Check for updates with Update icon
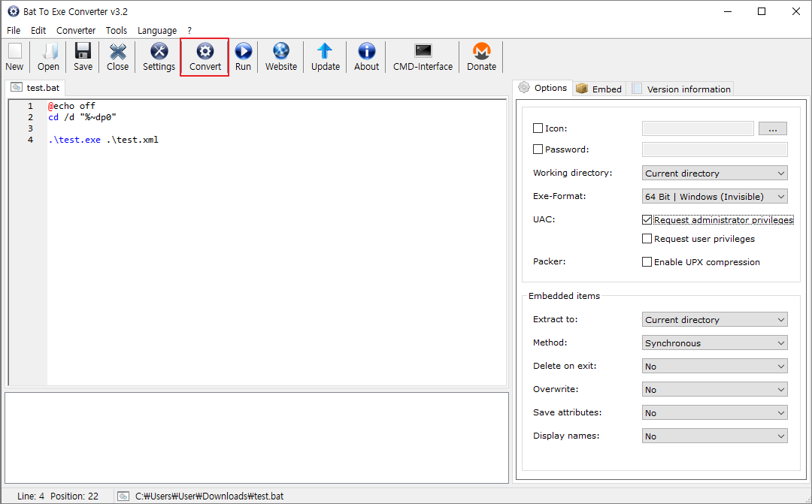Image resolution: width=812 pixels, height=504 pixels. [x=326, y=56]
